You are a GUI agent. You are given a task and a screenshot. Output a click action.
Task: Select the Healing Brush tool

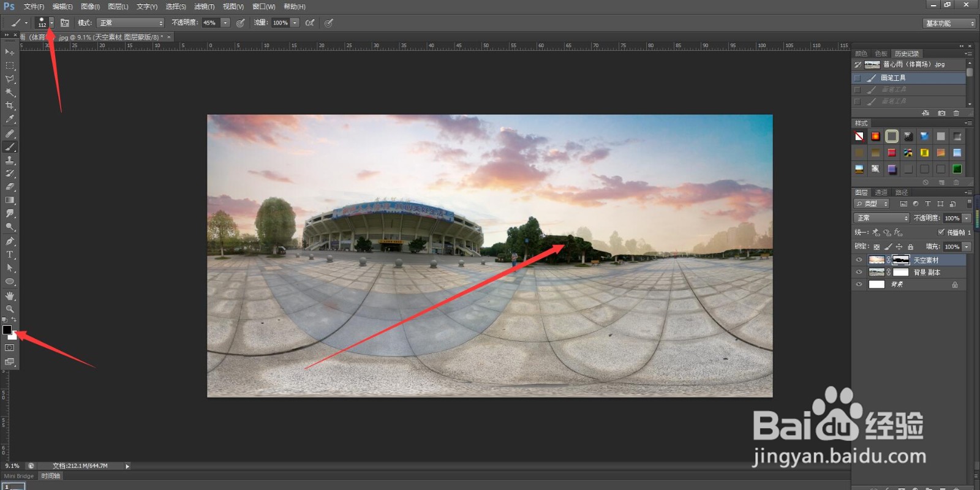click(x=9, y=134)
